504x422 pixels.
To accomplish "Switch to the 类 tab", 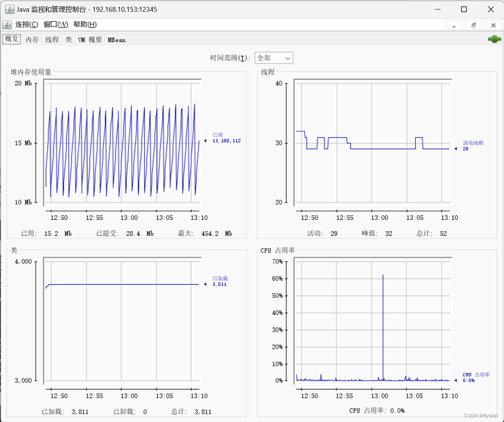I will tap(68, 39).
